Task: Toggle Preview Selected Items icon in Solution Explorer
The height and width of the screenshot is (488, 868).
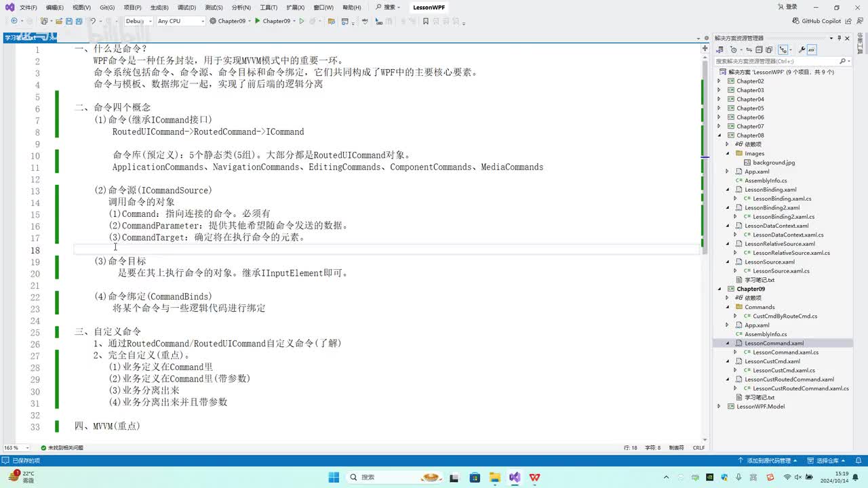Action: pyautogui.click(x=812, y=49)
